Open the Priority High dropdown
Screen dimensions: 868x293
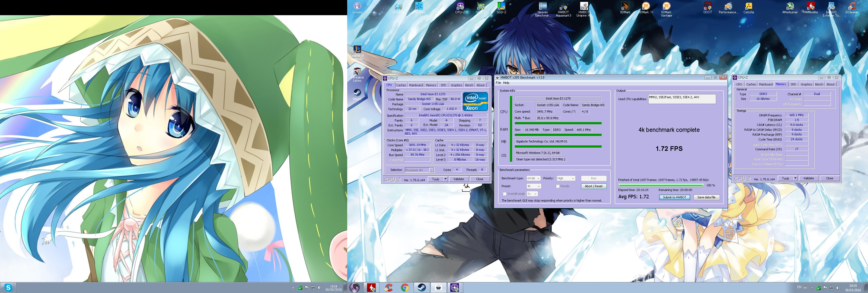coord(566,178)
